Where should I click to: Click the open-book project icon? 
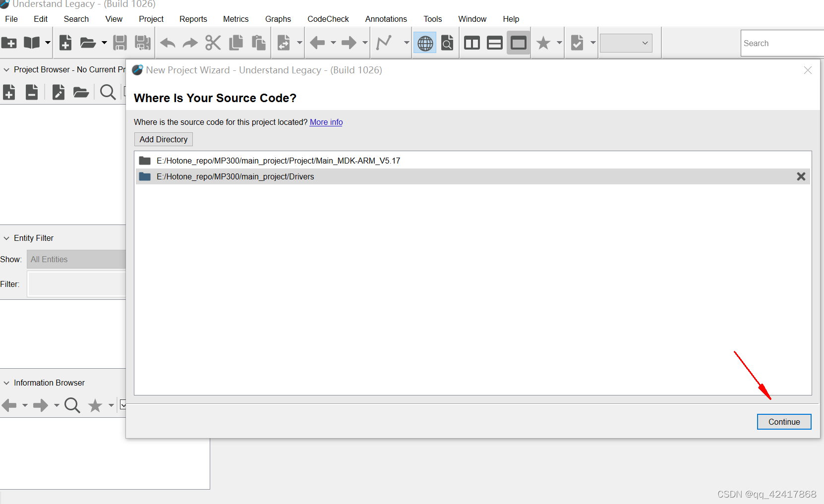coord(32,43)
